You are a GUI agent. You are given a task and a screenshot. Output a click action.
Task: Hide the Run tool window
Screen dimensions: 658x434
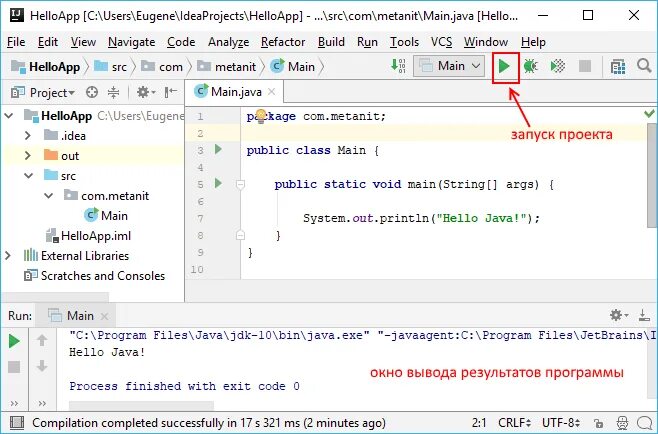643,315
